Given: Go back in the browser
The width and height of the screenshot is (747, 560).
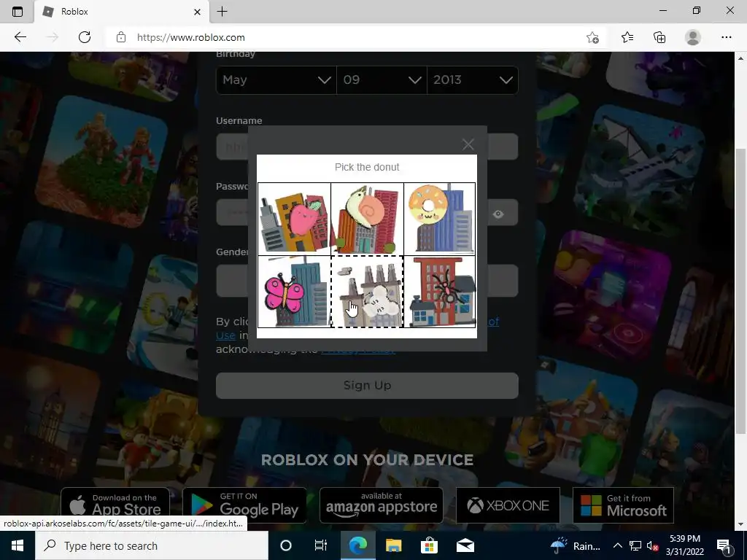Looking at the screenshot, I should [x=20, y=37].
